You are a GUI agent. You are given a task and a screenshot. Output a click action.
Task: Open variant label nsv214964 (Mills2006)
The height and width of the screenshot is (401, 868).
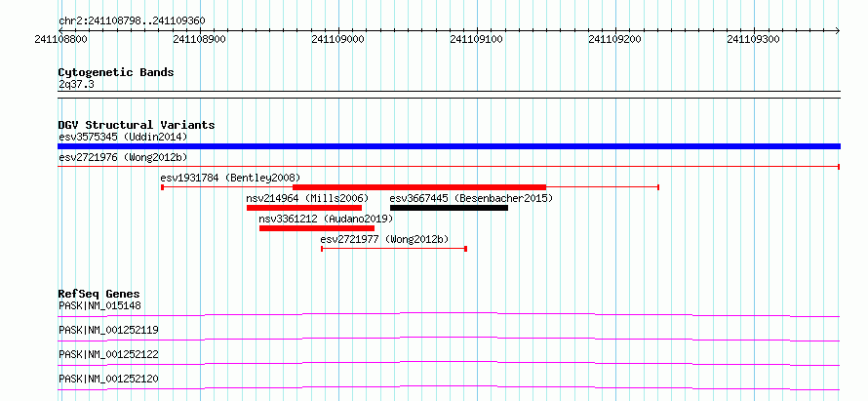coord(307,198)
